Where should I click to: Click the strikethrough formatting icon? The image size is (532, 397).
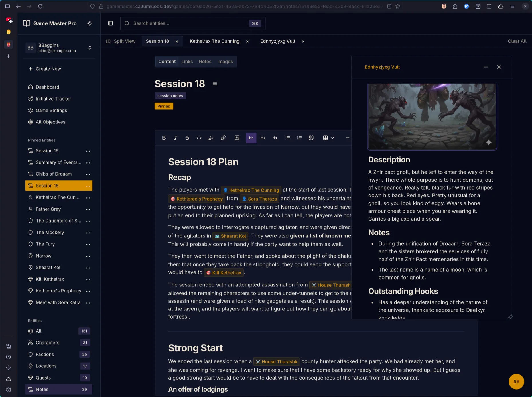tap(187, 138)
